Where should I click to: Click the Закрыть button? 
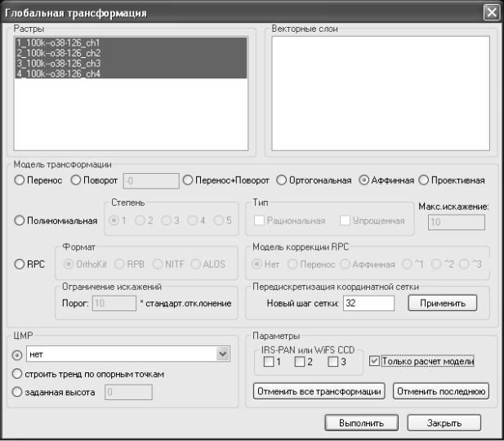(x=444, y=423)
